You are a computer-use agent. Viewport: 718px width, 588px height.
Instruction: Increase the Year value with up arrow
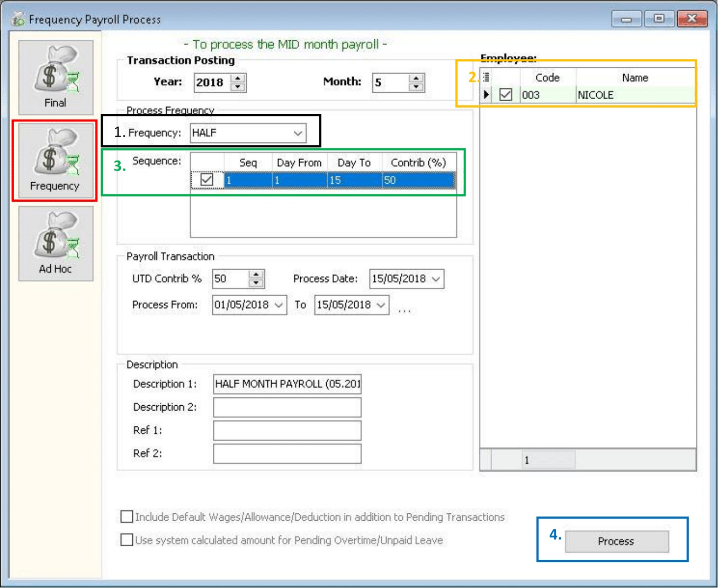pyautogui.click(x=239, y=78)
